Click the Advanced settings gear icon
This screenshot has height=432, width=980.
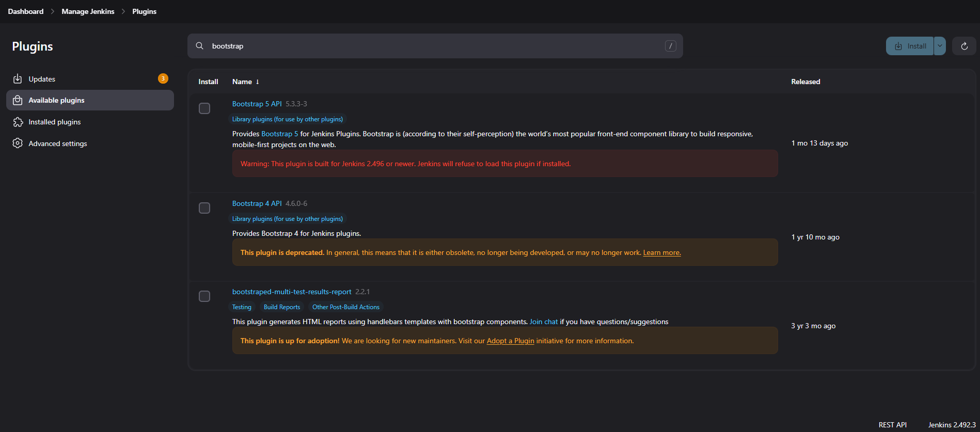coord(18,143)
